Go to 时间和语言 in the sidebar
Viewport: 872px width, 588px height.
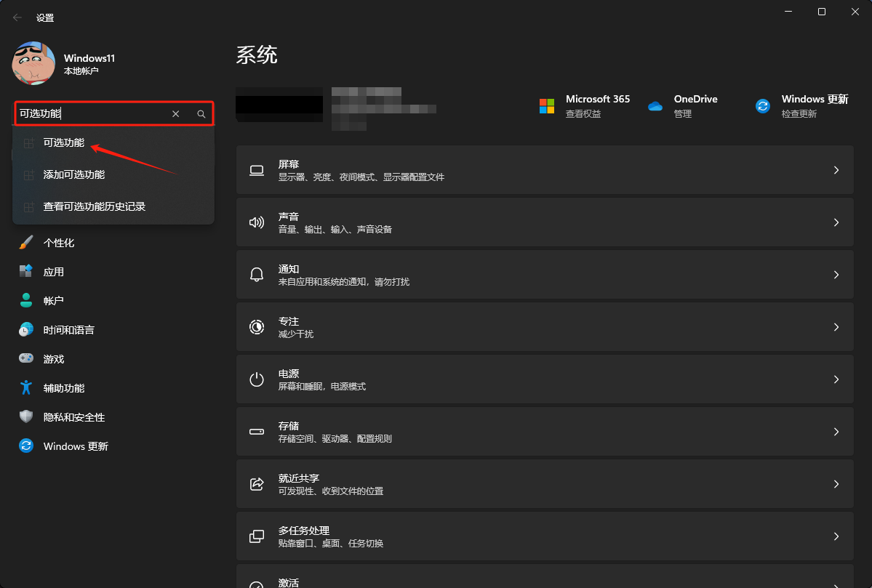click(x=68, y=330)
